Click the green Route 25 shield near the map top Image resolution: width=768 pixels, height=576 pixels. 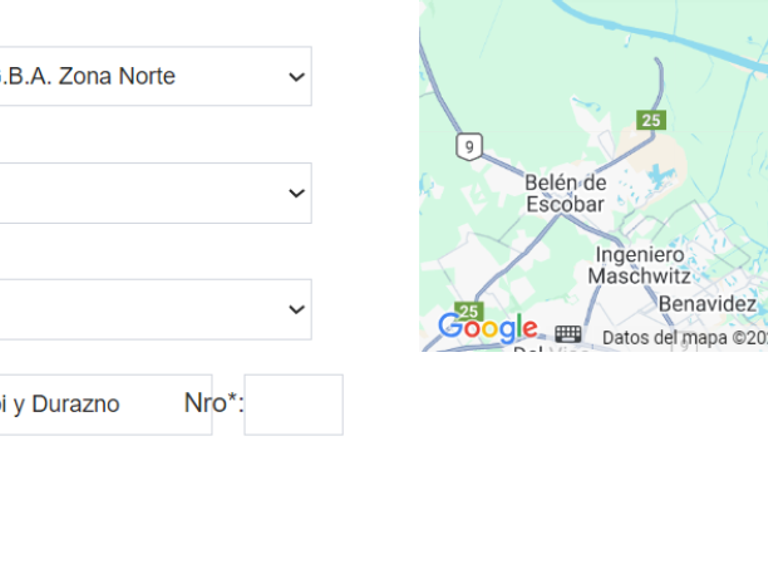pos(651,120)
